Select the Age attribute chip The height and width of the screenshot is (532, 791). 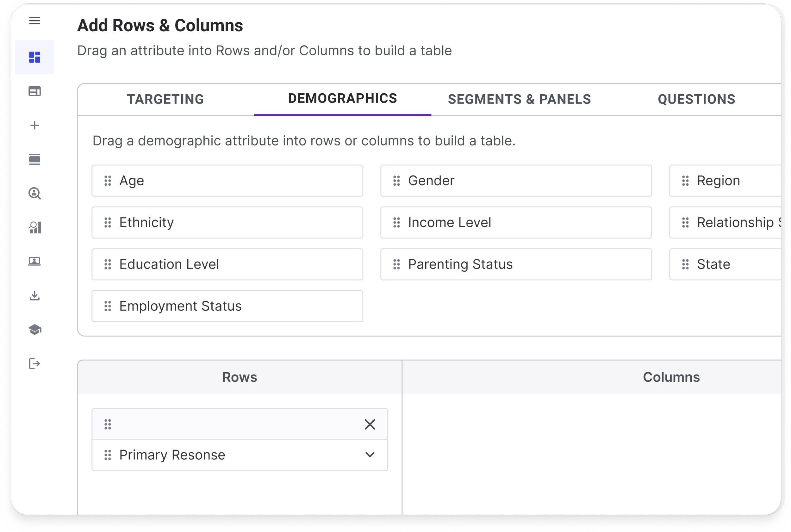pos(227,181)
